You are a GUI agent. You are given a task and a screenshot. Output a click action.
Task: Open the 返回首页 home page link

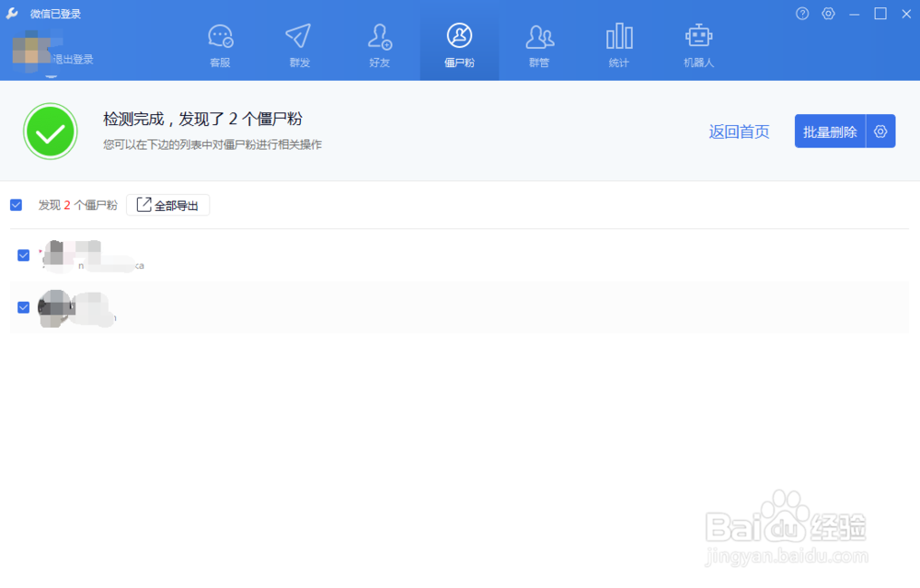click(739, 132)
